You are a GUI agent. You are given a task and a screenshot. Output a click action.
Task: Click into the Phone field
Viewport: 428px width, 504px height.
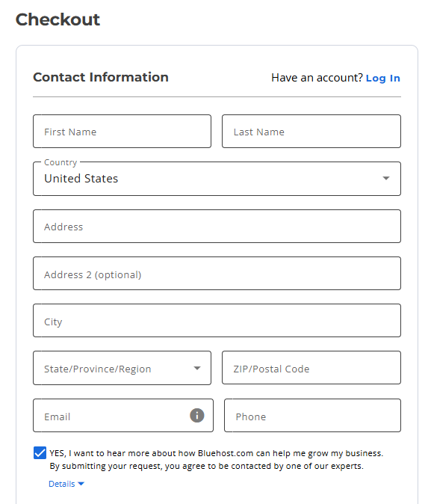click(312, 416)
